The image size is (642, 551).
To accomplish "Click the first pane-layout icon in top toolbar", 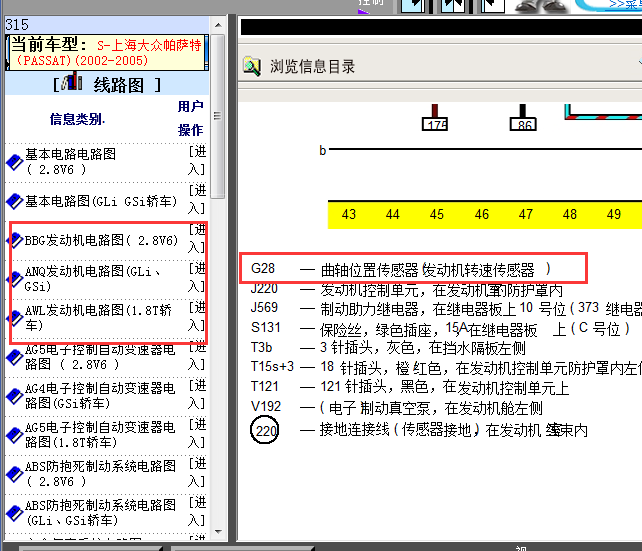I will click(x=413, y=6).
